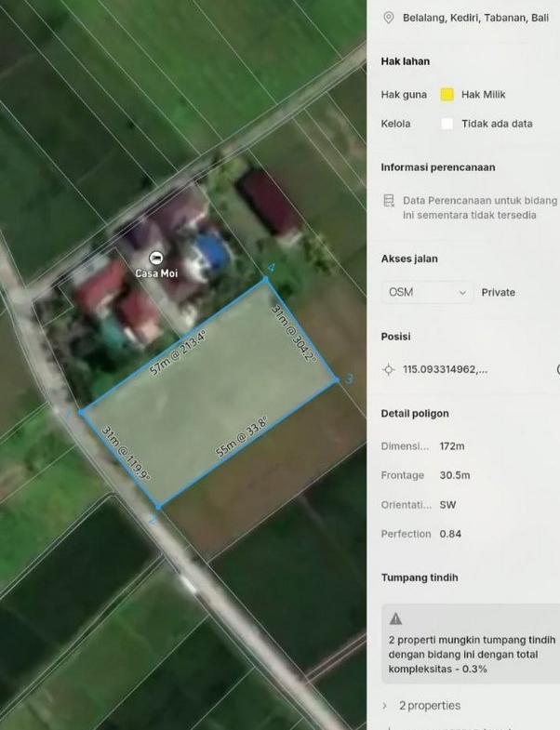Click the yellow Hak Milik color swatch
This screenshot has width=560, height=730.
(x=447, y=95)
